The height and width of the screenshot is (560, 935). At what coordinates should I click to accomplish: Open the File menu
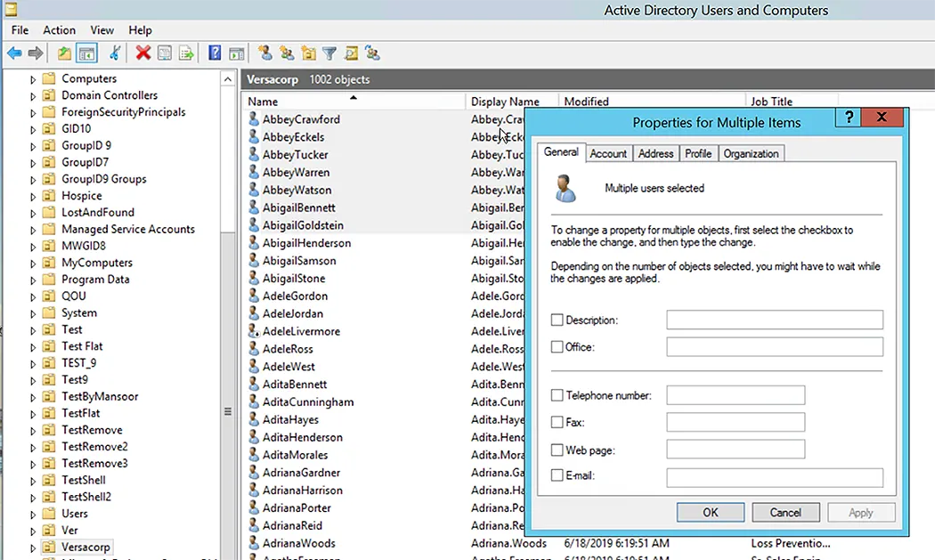pos(20,29)
